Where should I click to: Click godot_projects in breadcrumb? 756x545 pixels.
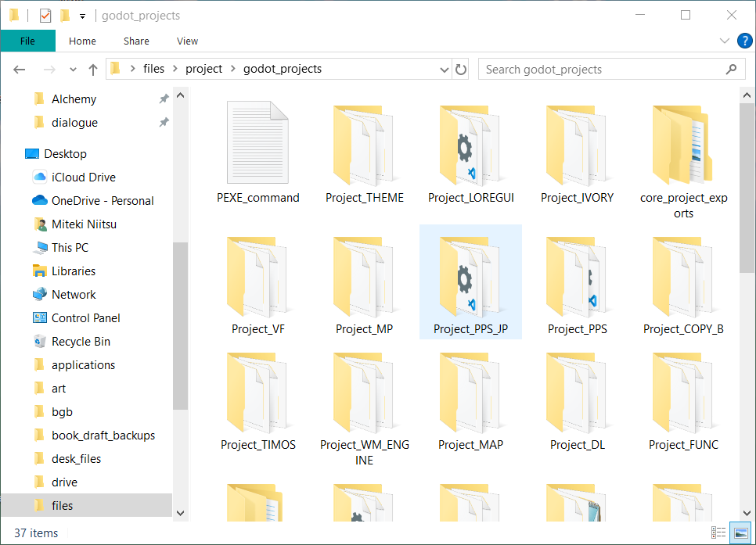point(283,69)
